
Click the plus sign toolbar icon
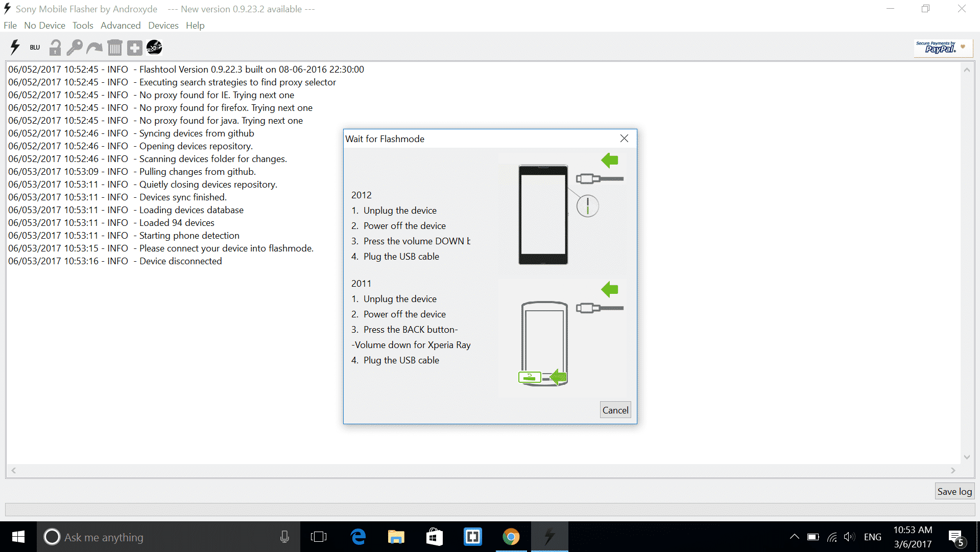coord(135,48)
